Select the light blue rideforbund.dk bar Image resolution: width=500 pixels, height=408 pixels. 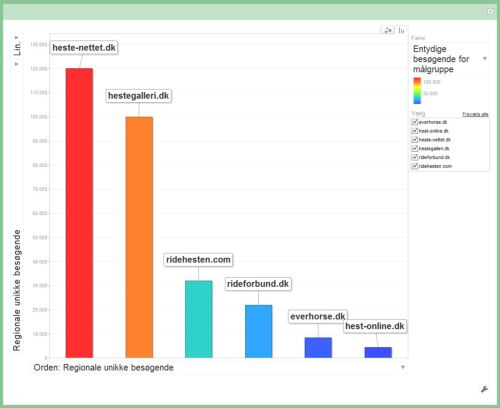259,331
